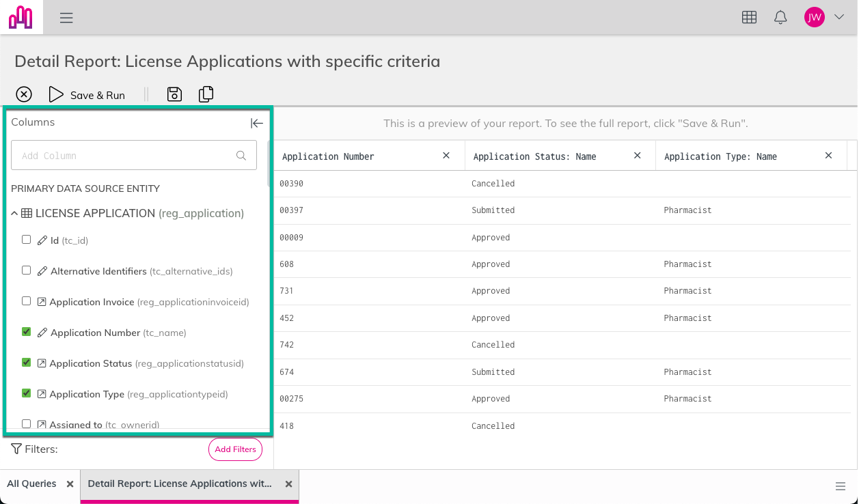Screen dimensions: 859x504
Task: Click application number 452 cell
Action: pyautogui.click(x=286, y=318)
